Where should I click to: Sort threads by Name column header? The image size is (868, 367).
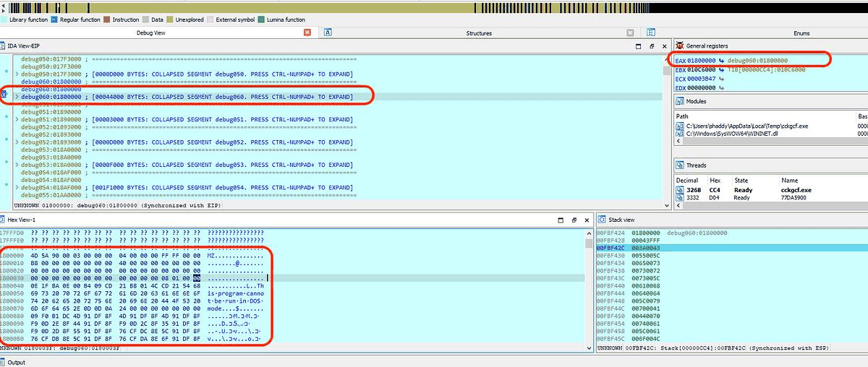pyautogui.click(x=823, y=180)
